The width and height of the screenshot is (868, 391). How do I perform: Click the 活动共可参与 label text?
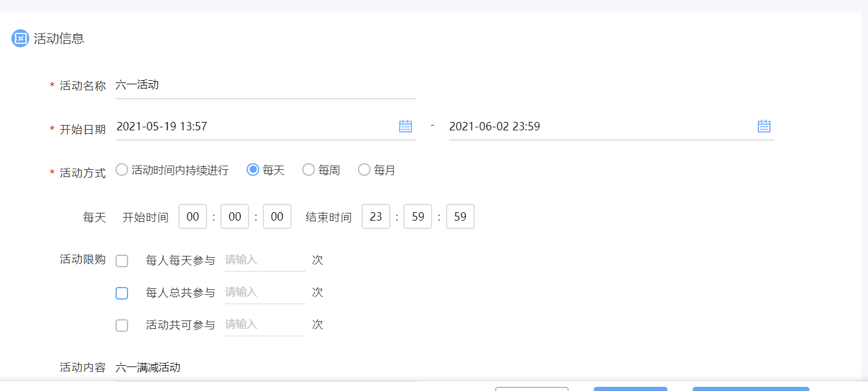180,325
